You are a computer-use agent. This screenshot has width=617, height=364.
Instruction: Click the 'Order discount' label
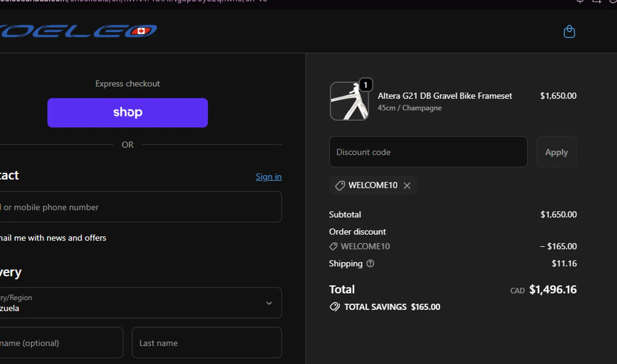tap(357, 232)
